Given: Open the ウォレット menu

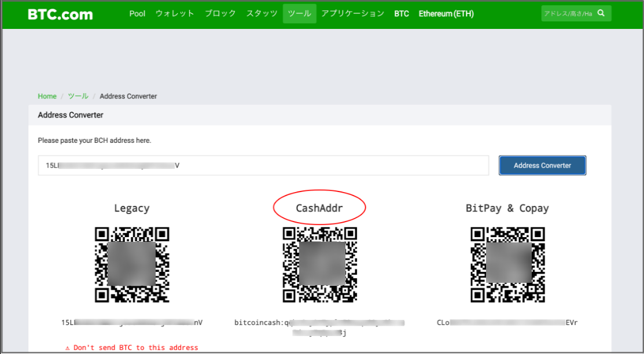Looking at the screenshot, I should [175, 13].
